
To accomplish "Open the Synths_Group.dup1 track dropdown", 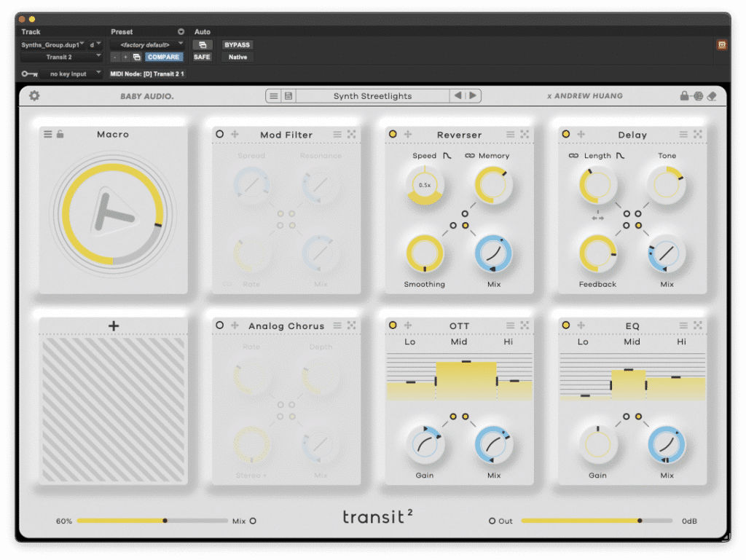I will [52, 44].
